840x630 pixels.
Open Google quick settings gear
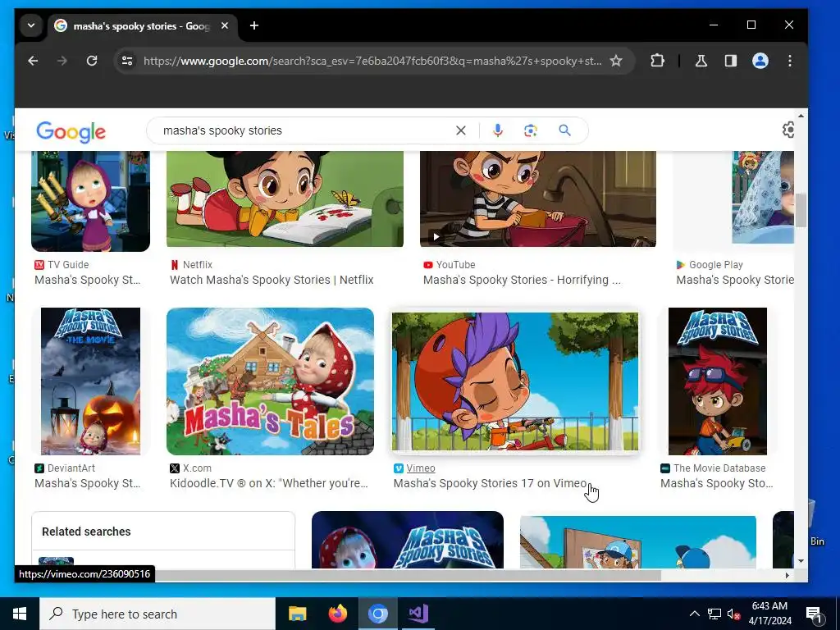(x=789, y=130)
